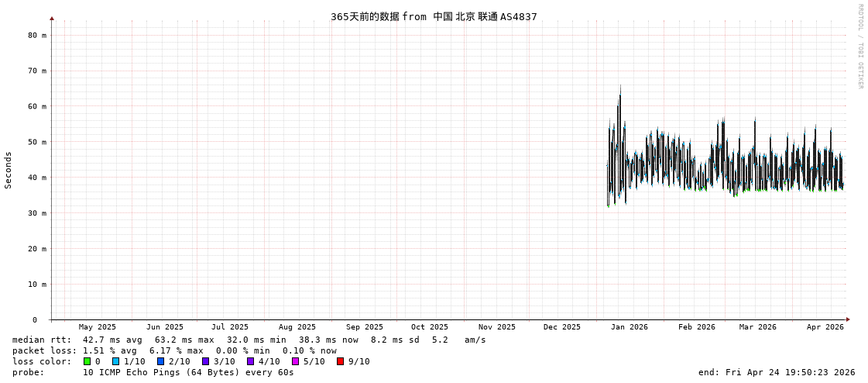Select the blue 2/10 loss swatch
The height and width of the screenshot is (383, 868).
click(x=161, y=361)
